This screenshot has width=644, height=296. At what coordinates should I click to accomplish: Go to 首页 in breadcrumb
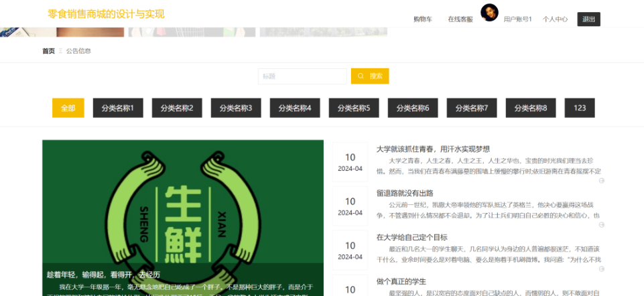click(x=48, y=51)
